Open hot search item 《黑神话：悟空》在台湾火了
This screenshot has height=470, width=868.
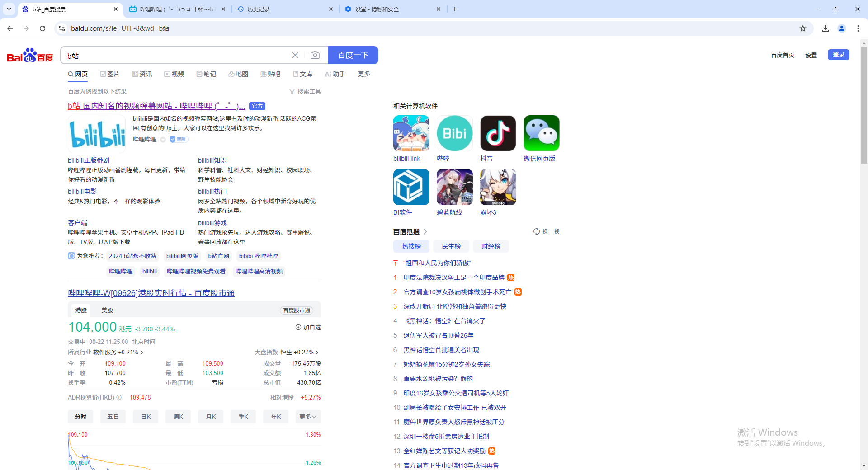coord(444,321)
